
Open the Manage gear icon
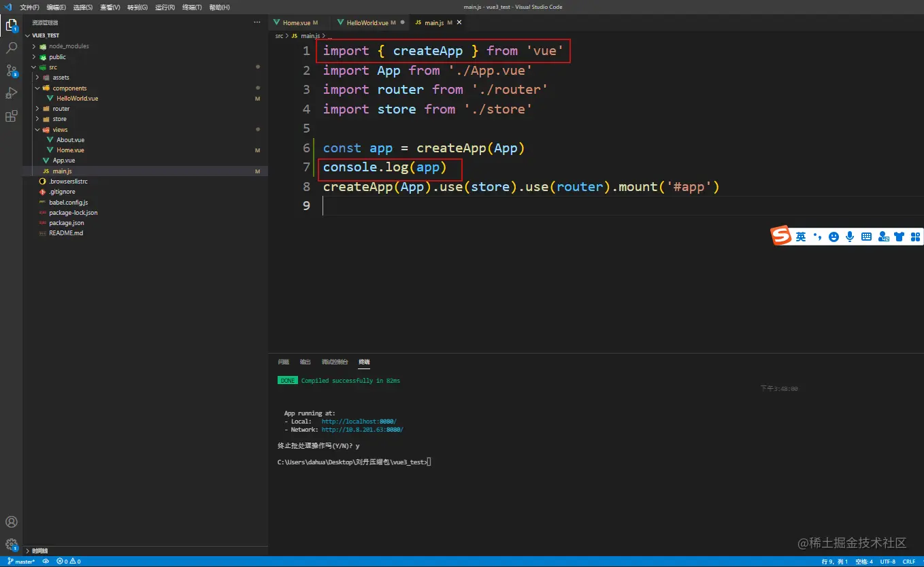[11, 545]
